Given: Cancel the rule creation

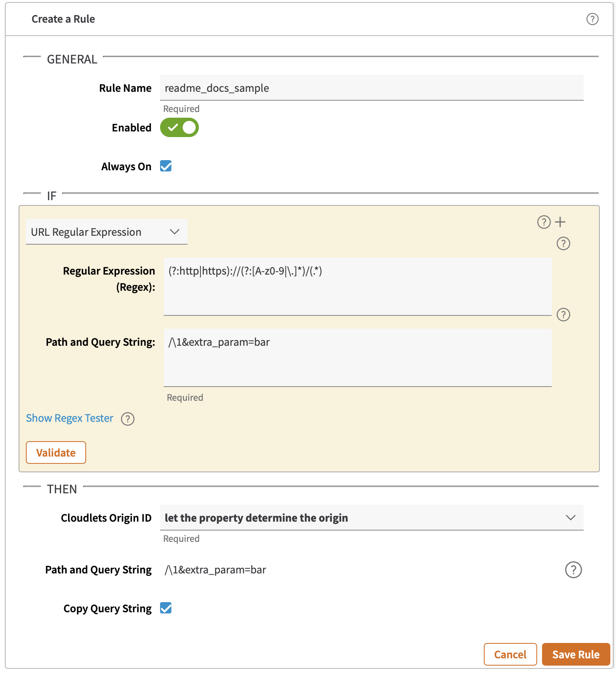Looking at the screenshot, I should (x=510, y=654).
